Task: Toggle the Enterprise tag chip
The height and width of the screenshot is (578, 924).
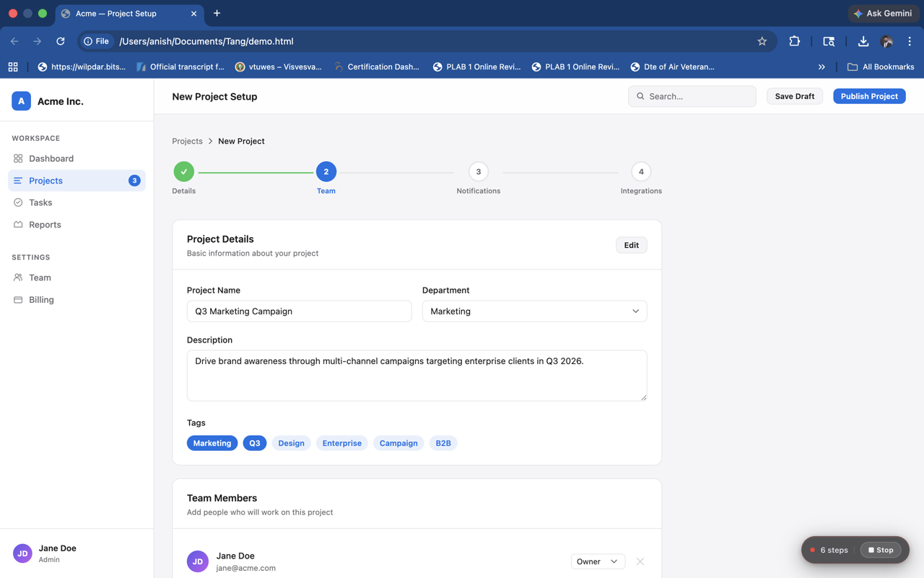Action: 341,443
